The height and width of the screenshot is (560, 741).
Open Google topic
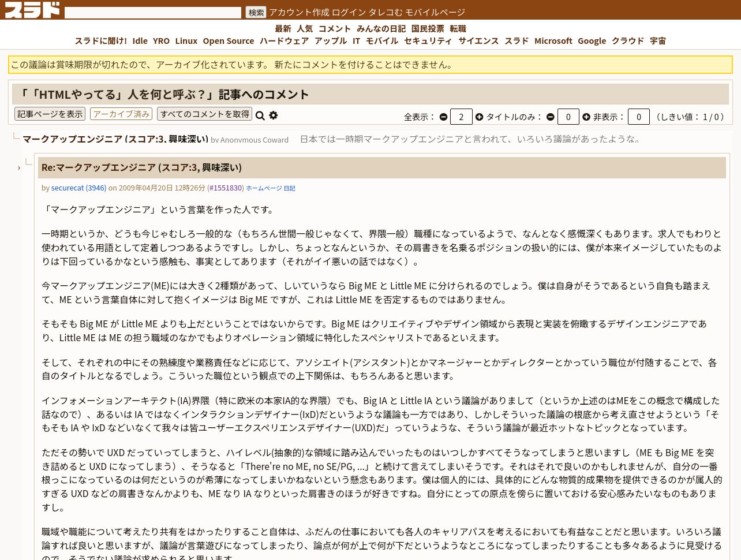point(592,40)
